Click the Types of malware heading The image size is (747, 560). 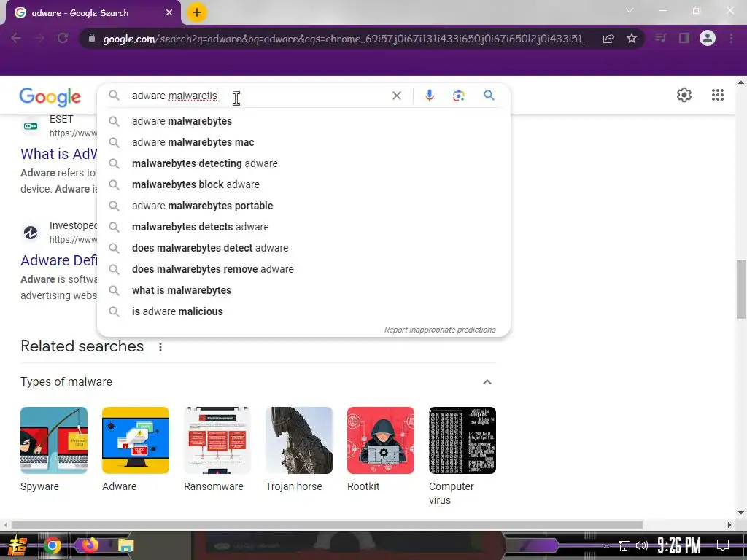click(66, 382)
